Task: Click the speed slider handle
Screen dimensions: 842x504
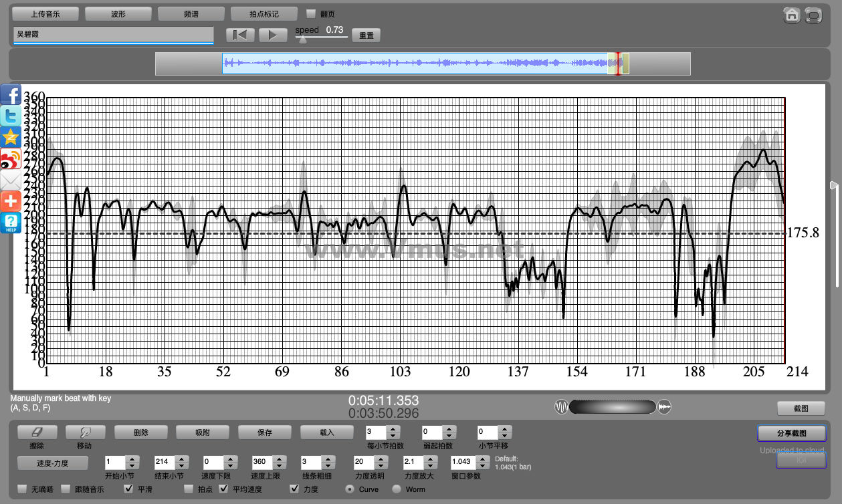Action: click(x=303, y=39)
